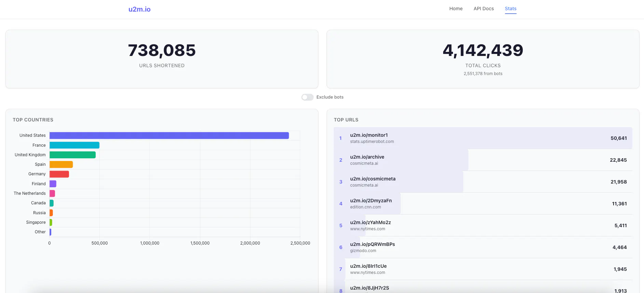
Task: Click the 11,361 click count
Action: point(619,204)
